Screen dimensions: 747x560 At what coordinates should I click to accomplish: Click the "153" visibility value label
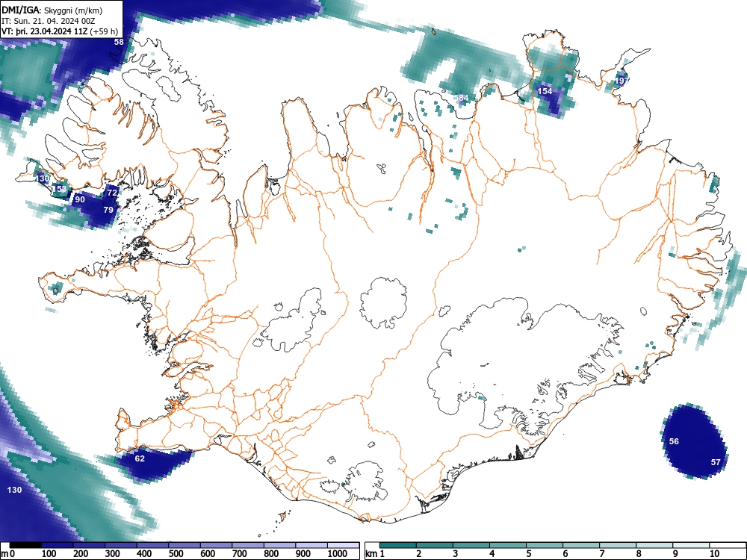[x=60, y=189]
